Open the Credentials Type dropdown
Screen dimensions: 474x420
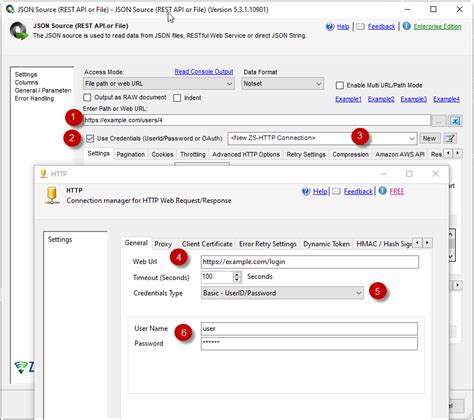click(282, 293)
